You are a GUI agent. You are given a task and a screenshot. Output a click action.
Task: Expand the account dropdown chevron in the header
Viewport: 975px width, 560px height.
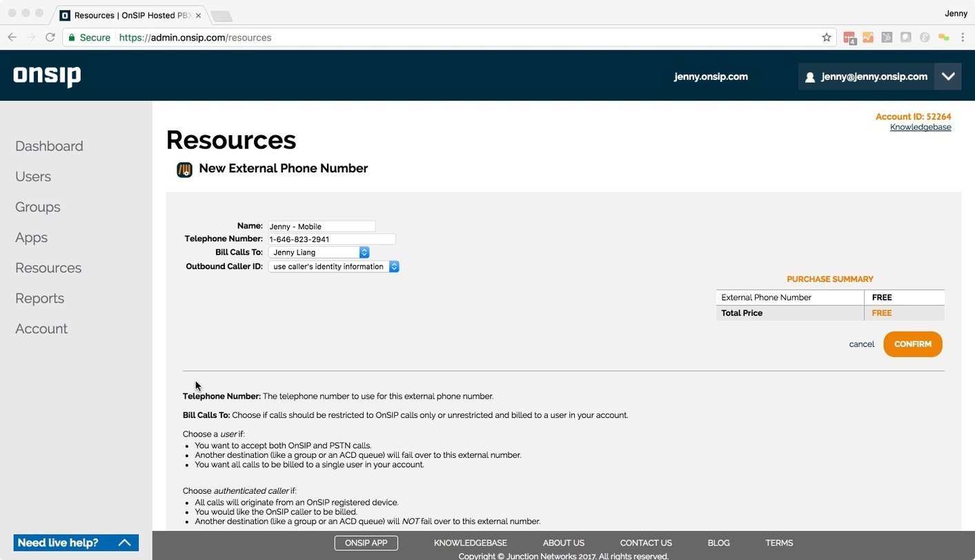(948, 76)
